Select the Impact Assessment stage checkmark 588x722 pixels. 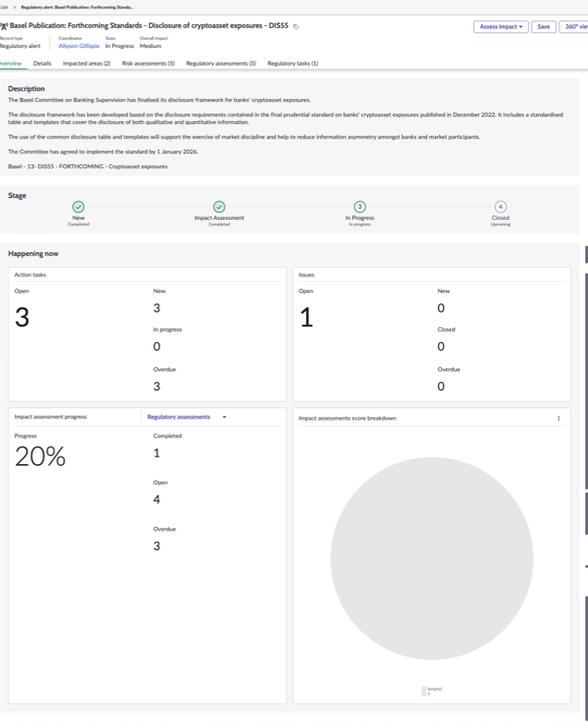pyautogui.click(x=219, y=206)
